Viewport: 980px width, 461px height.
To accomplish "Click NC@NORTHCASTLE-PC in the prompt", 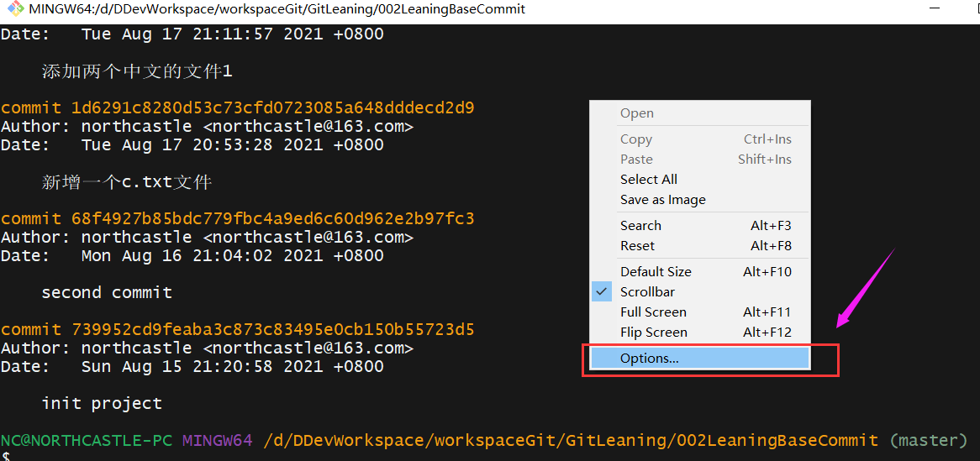I will 87,440.
